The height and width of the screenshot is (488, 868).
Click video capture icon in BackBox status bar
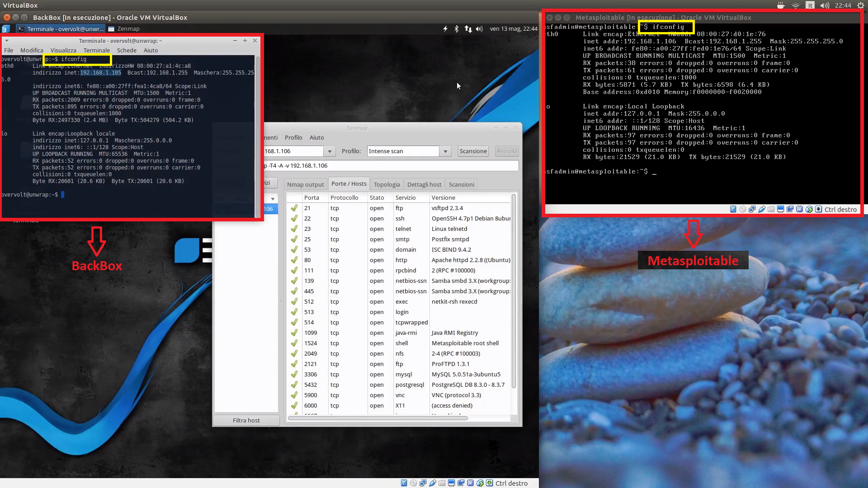(461, 483)
